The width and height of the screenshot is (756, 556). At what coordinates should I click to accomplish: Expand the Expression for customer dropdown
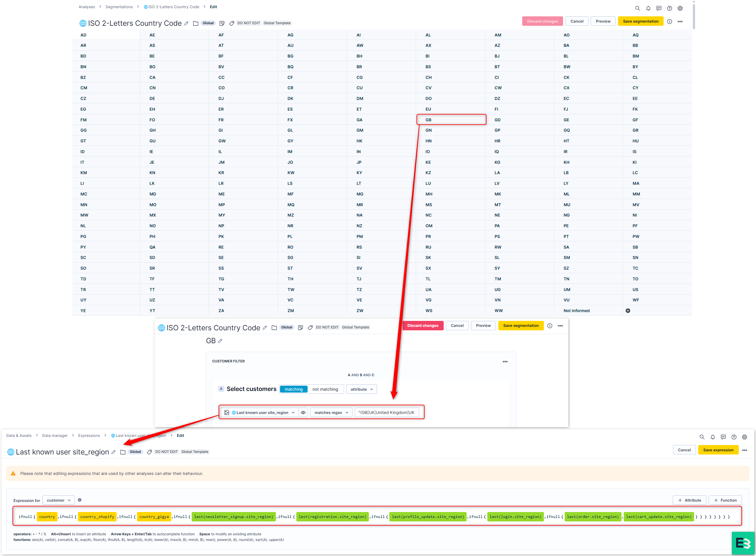point(58,500)
